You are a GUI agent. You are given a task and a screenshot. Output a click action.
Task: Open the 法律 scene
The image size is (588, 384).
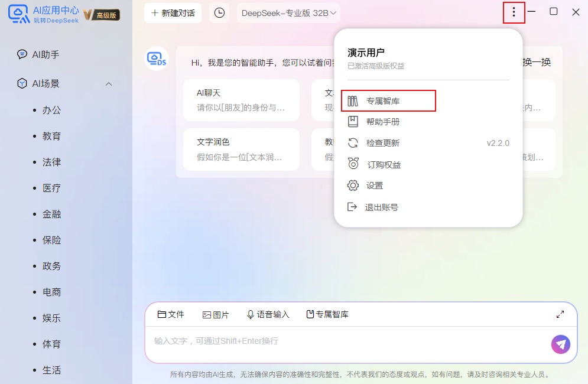[52, 162]
